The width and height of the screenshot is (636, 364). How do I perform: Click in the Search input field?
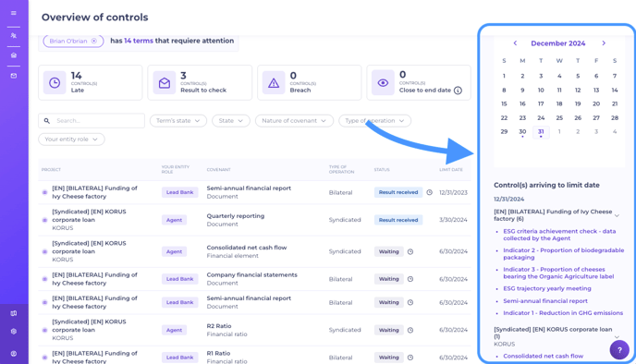(x=92, y=121)
